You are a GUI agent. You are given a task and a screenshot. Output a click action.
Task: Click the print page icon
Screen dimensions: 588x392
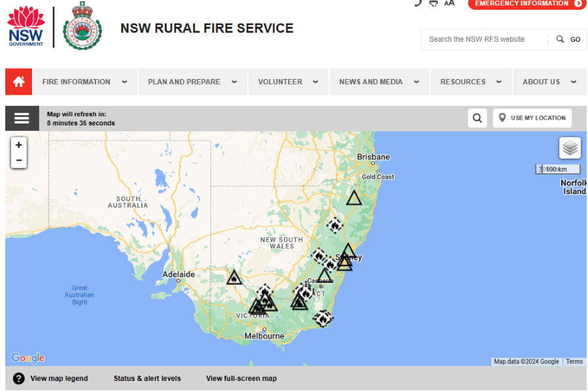point(434,3)
